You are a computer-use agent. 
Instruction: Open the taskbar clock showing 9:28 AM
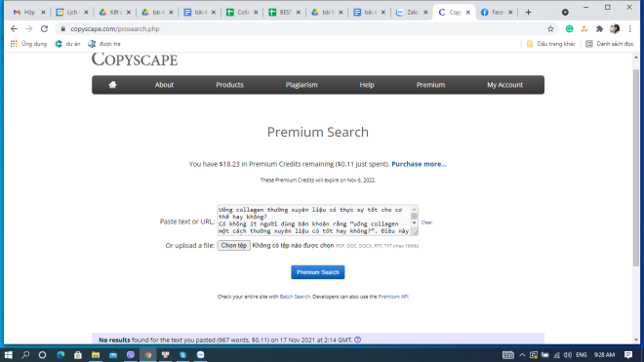click(604, 355)
